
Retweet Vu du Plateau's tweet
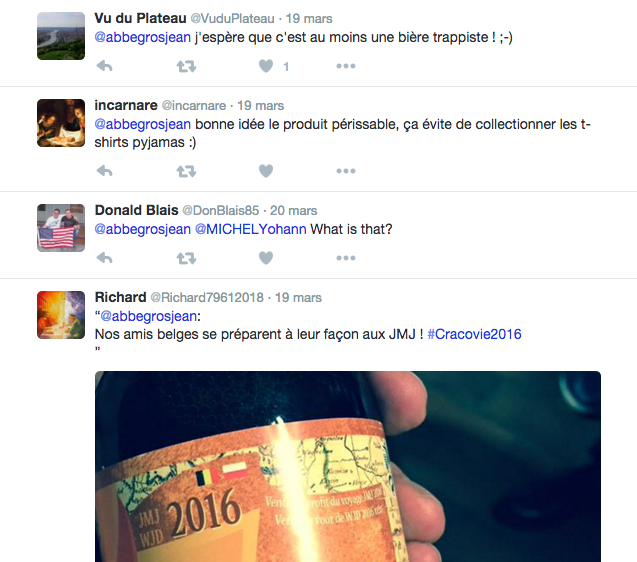point(186,66)
